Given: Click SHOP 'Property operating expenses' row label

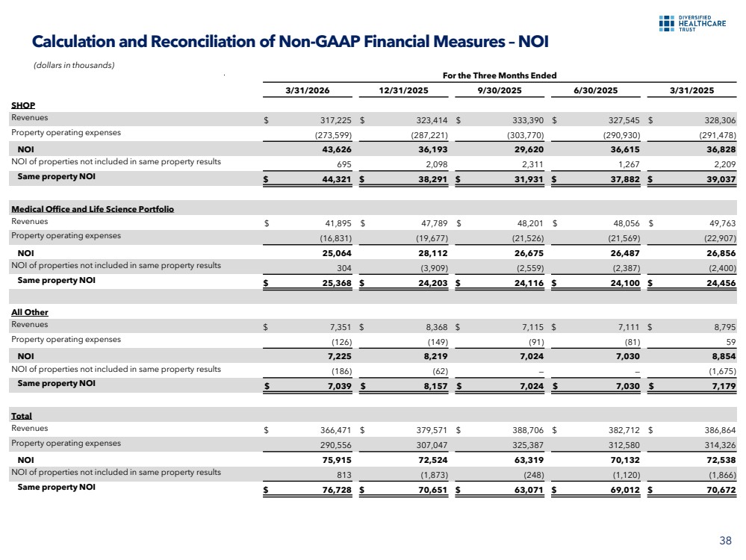Looking at the screenshot, I should (x=66, y=132).
